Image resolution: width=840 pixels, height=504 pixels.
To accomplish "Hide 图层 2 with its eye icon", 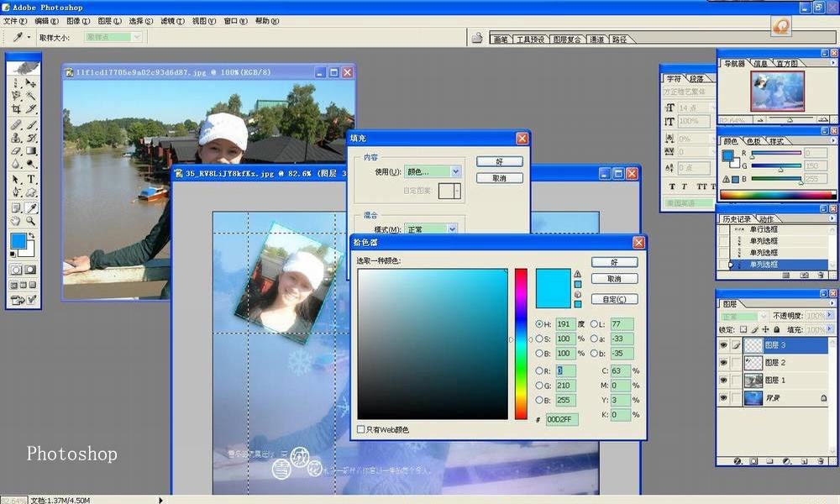I will (723, 363).
